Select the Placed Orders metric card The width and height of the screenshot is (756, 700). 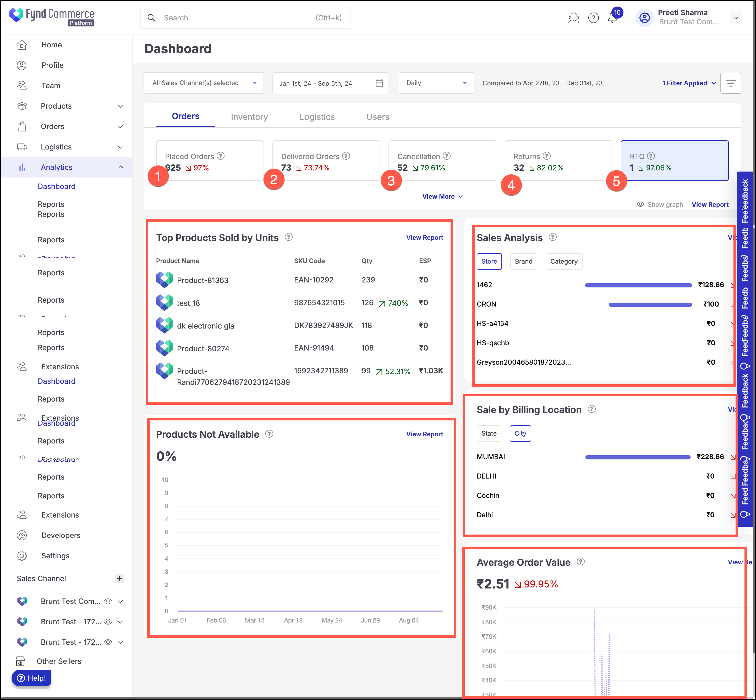pos(210,161)
